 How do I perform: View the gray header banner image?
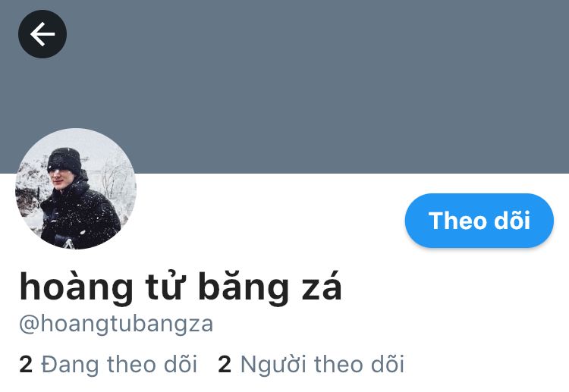pos(284,86)
